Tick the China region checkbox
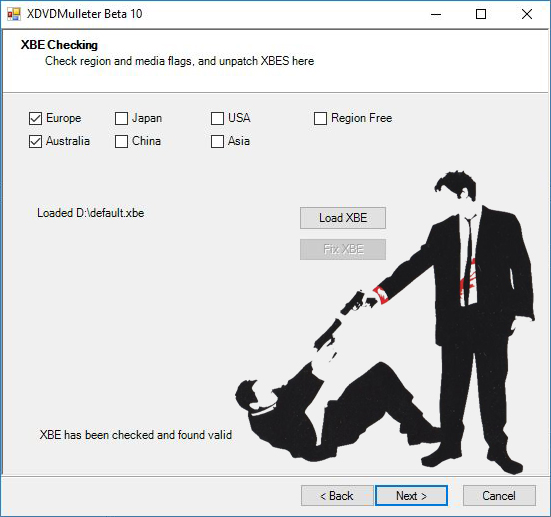551x517 pixels. pyautogui.click(x=121, y=141)
